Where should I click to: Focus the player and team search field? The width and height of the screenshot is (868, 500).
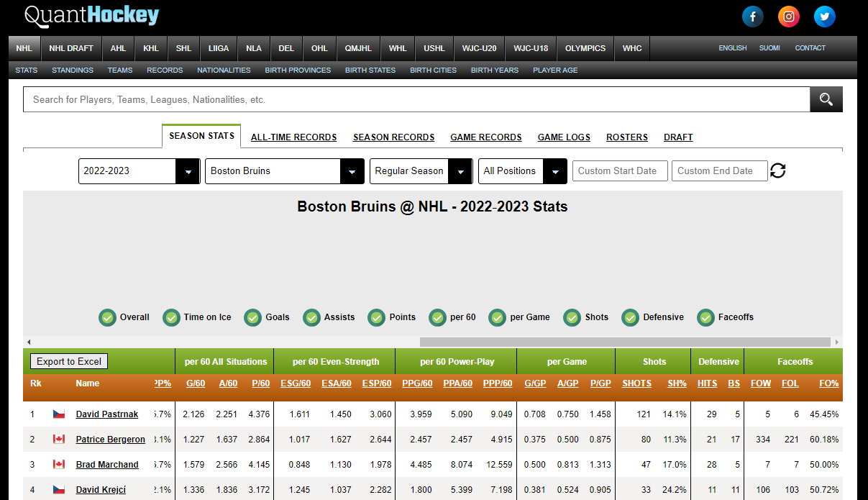(416, 99)
